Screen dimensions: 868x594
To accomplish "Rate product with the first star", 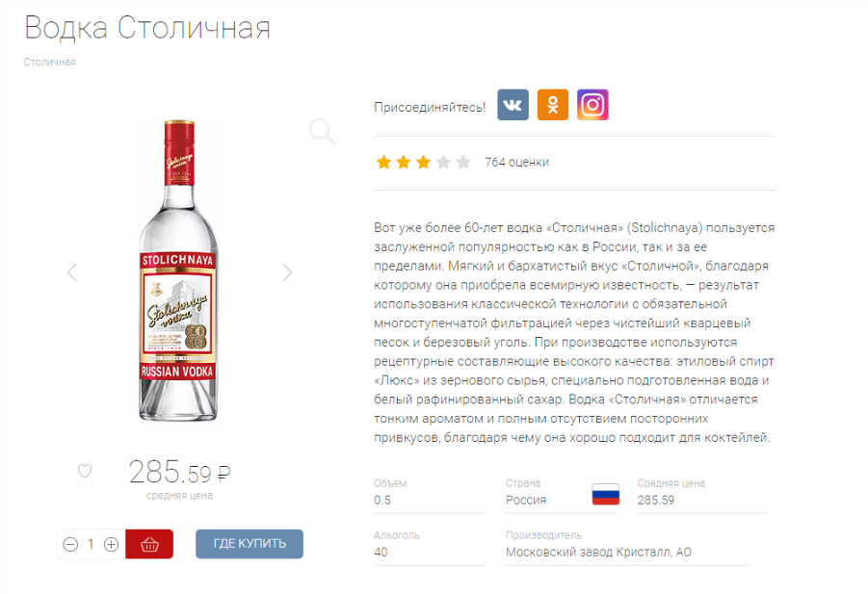I will tap(383, 162).
